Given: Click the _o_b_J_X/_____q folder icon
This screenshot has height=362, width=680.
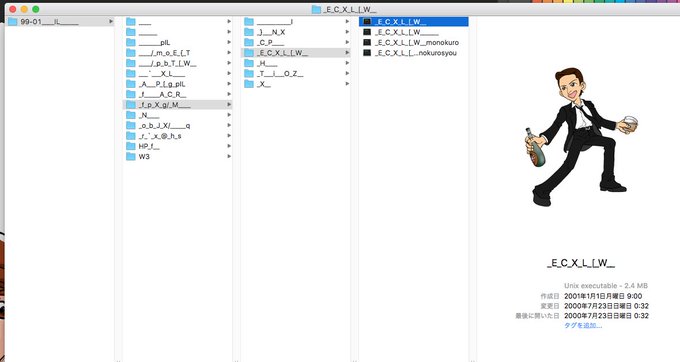Looking at the screenshot, I should [x=131, y=125].
